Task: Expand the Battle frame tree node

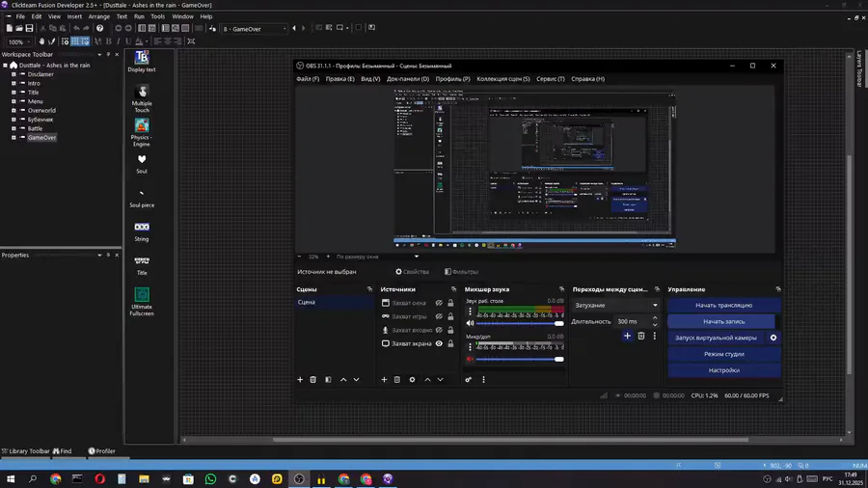Action: tap(14, 128)
